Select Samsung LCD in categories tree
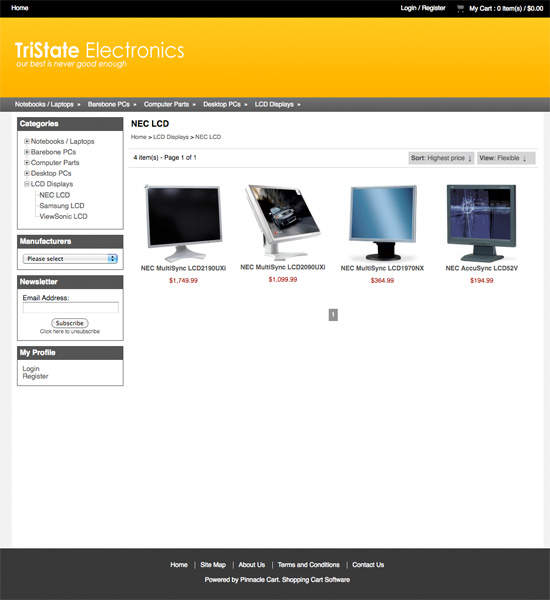This screenshot has height=600, width=550. [x=62, y=205]
